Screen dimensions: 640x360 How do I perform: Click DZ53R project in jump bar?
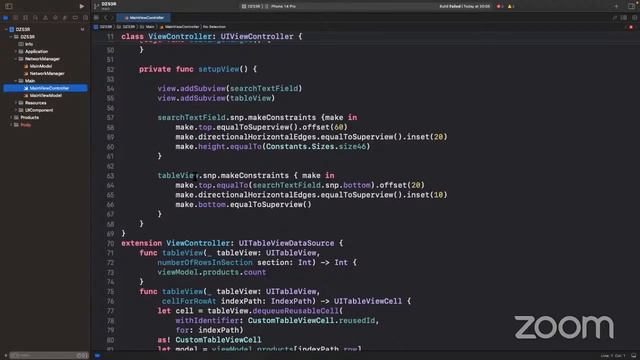click(x=103, y=27)
